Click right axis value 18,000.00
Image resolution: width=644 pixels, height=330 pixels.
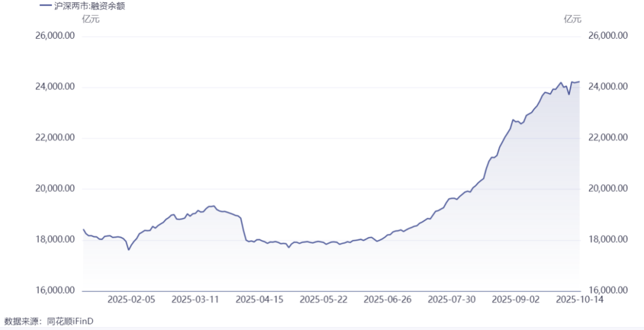click(608, 239)
